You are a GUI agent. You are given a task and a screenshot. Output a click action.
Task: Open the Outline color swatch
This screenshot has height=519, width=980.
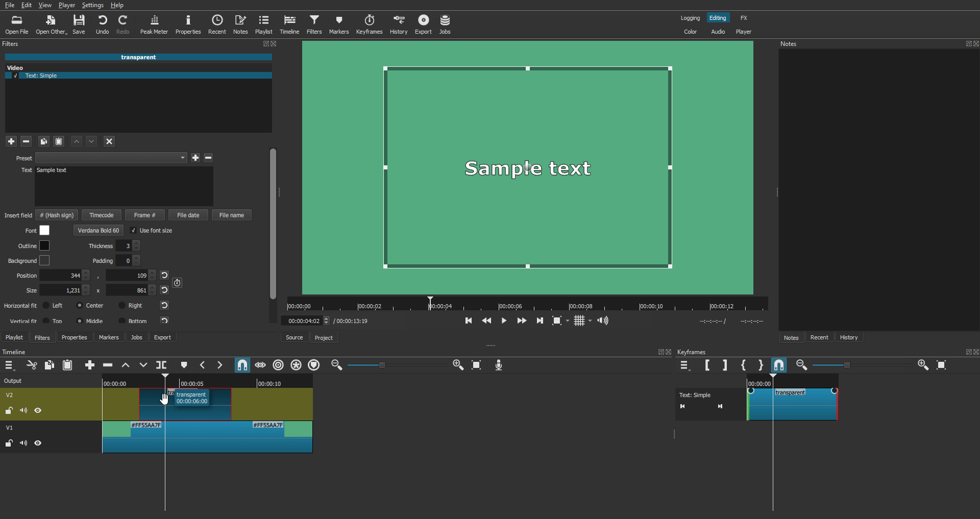(45, 246)
